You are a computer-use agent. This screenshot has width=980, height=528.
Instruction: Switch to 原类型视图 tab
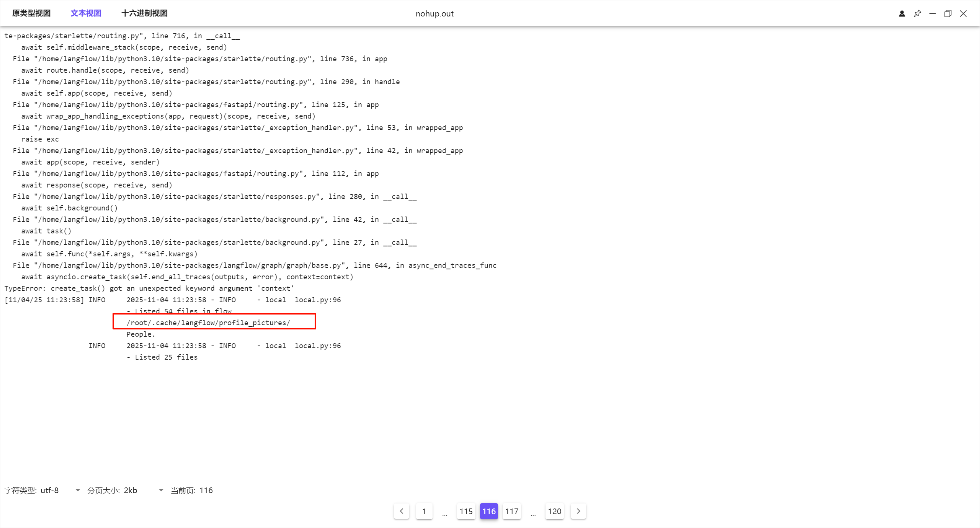(31, 13)
